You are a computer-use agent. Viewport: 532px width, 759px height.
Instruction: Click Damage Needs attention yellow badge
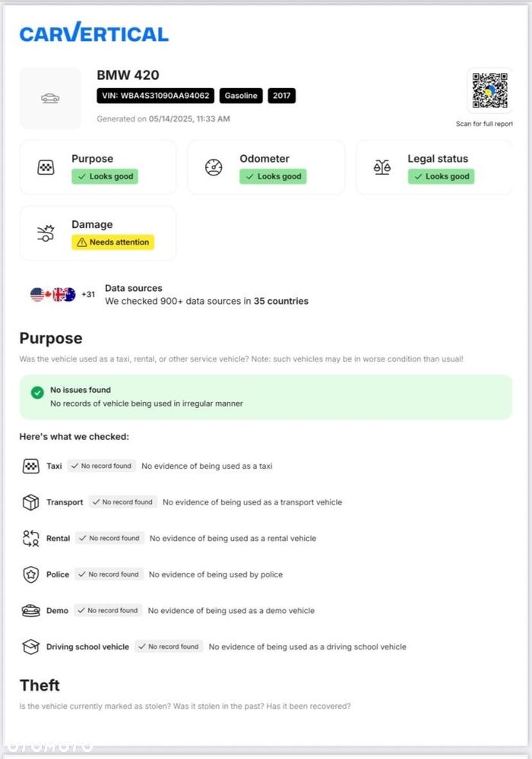pos(112,242)
